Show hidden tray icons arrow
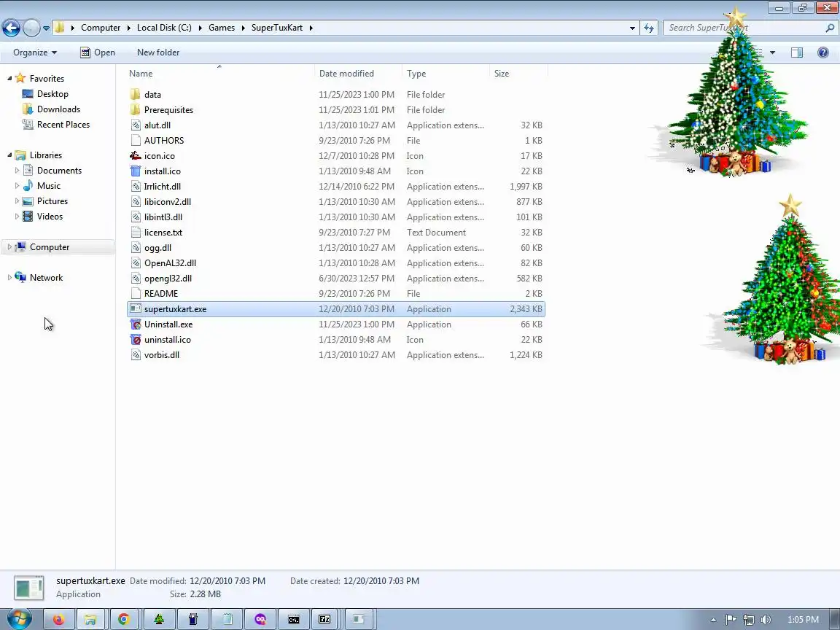 coord(713,620)
